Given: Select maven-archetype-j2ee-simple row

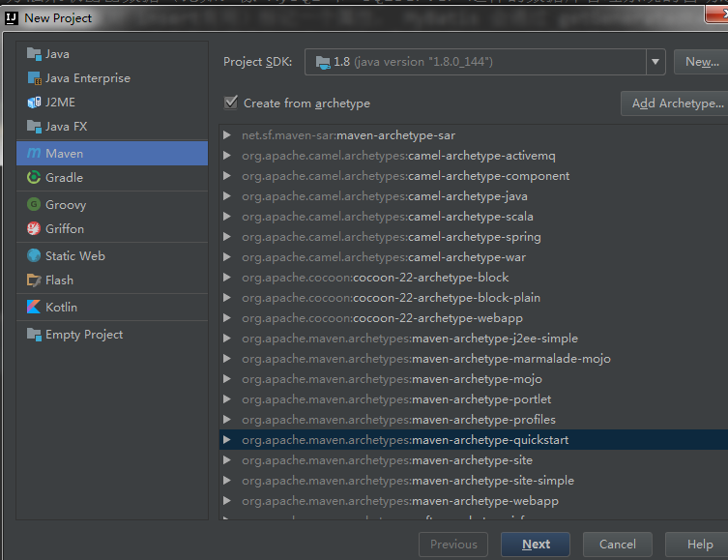Looking at the screenshot, I should [474, 339].
